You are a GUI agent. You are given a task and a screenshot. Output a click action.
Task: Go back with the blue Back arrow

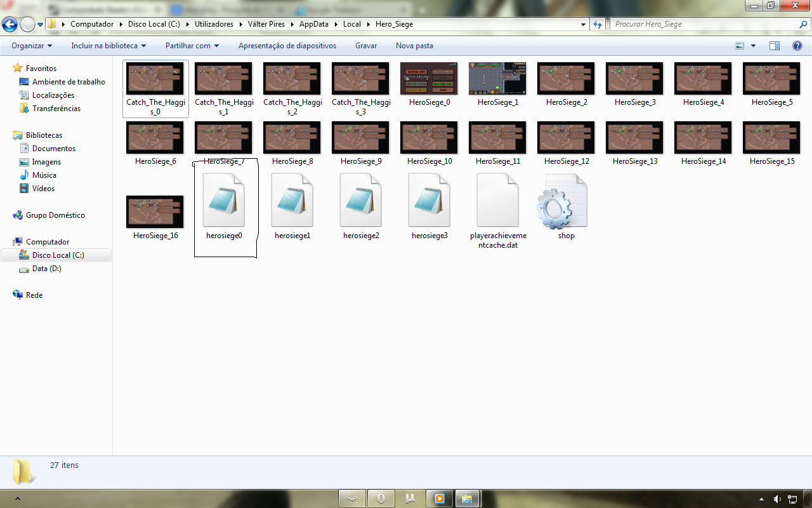10,25
